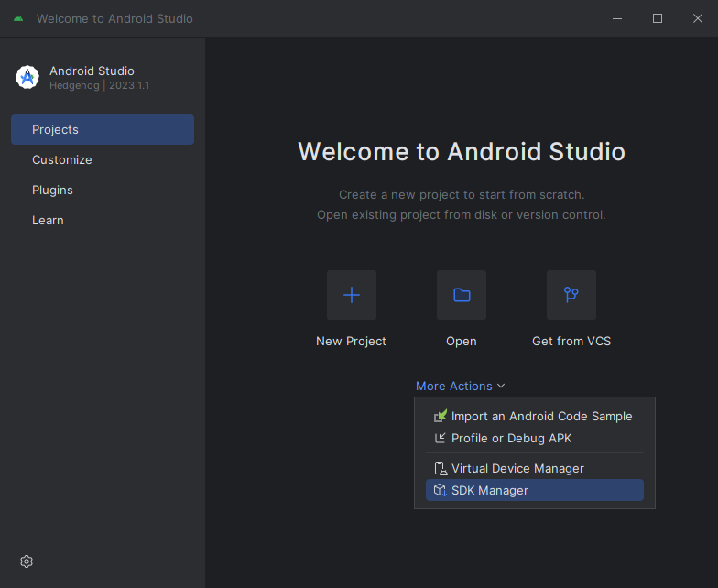Click the Android Studio logo in the sidebar
Image resolution: width=718 pixels, height=588 pixels.
point(27,77)
